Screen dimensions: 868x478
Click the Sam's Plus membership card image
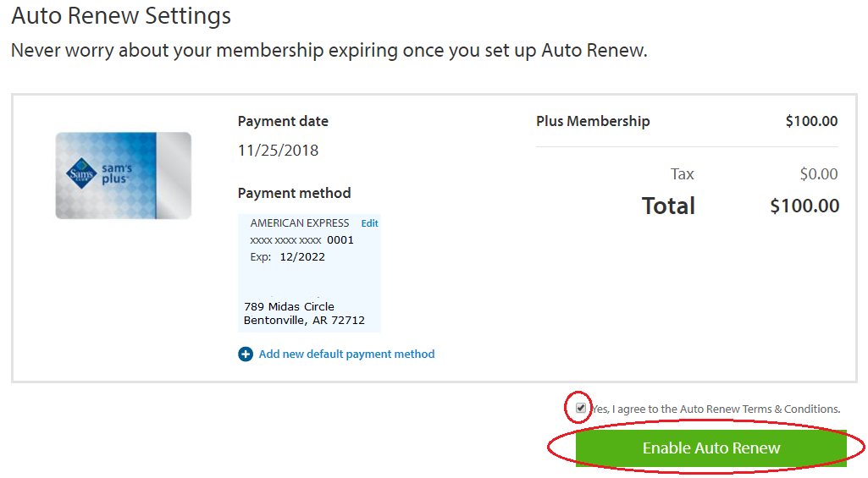[x=124, y=176]
